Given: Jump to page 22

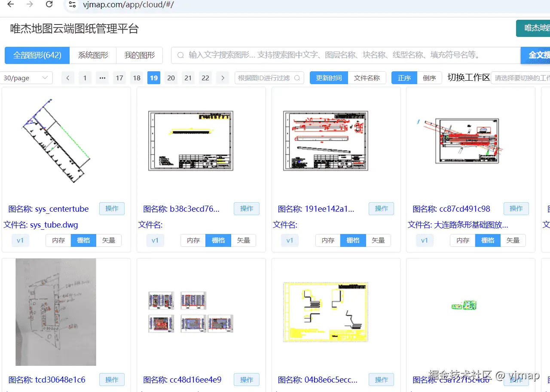Looking at the screenshot, I should pos(205,78).
